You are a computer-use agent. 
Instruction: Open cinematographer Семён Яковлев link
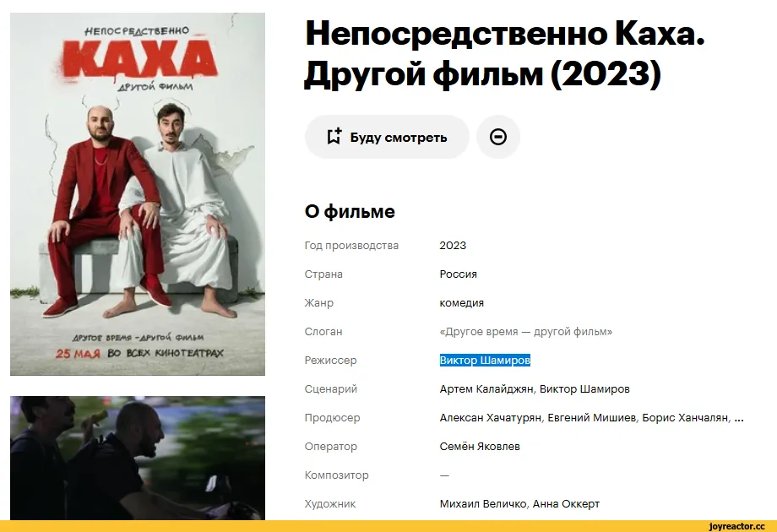click(x=480, y=447)
